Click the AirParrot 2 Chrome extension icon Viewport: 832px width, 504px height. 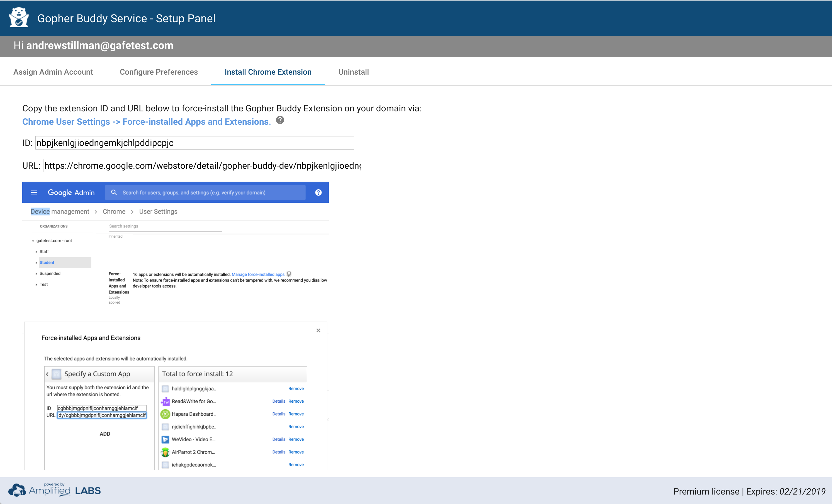point(165,452)
